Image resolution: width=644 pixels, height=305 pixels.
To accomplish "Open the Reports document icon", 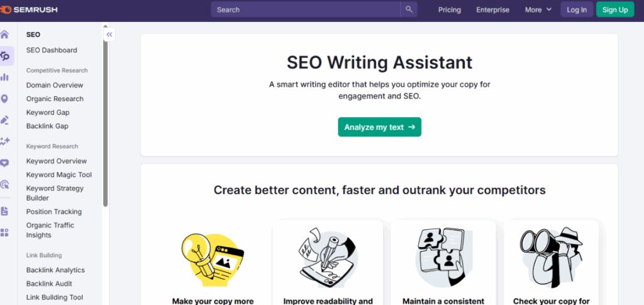I will (x=4, y=211).
